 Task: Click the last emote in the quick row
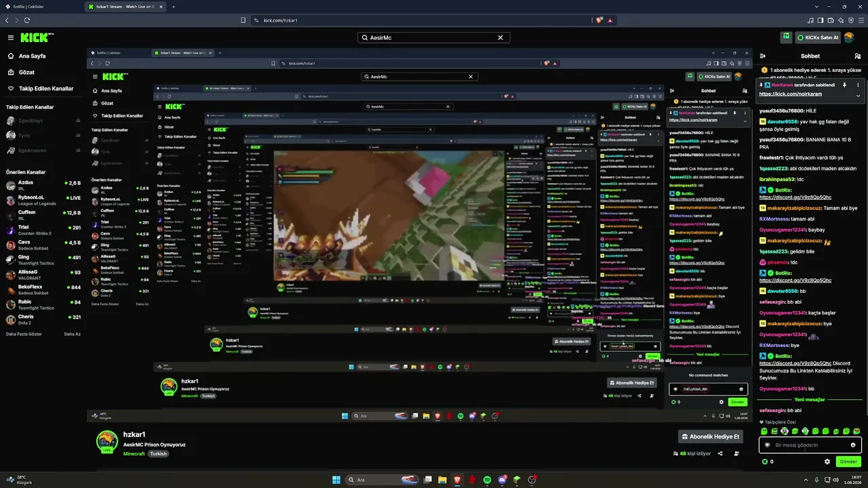pos(857,431)
